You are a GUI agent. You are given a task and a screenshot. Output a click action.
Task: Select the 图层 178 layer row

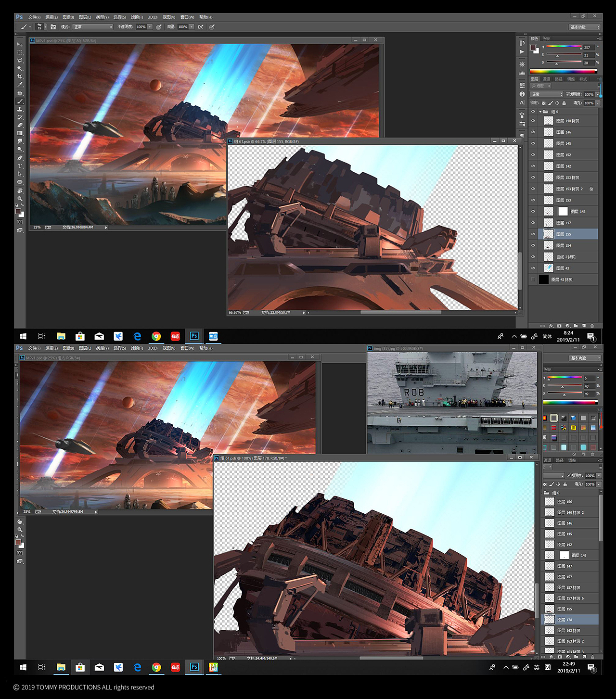tap(571, 620)
